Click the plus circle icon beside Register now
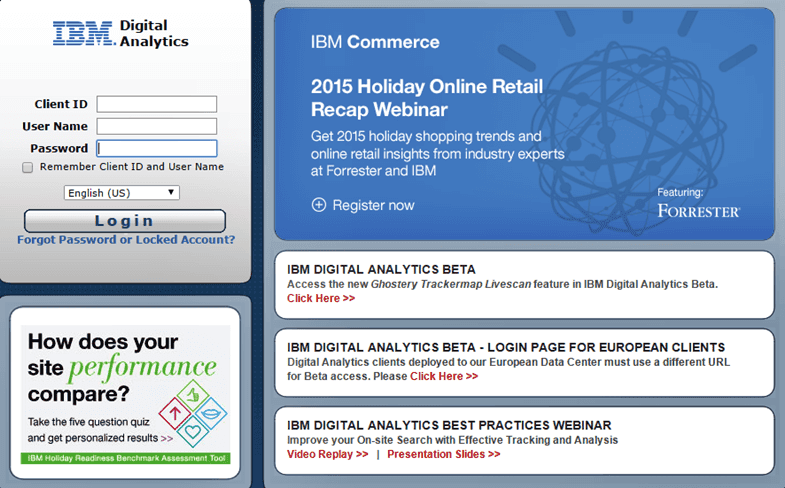This screenshot has width=785, height=488. click(319, 205)
